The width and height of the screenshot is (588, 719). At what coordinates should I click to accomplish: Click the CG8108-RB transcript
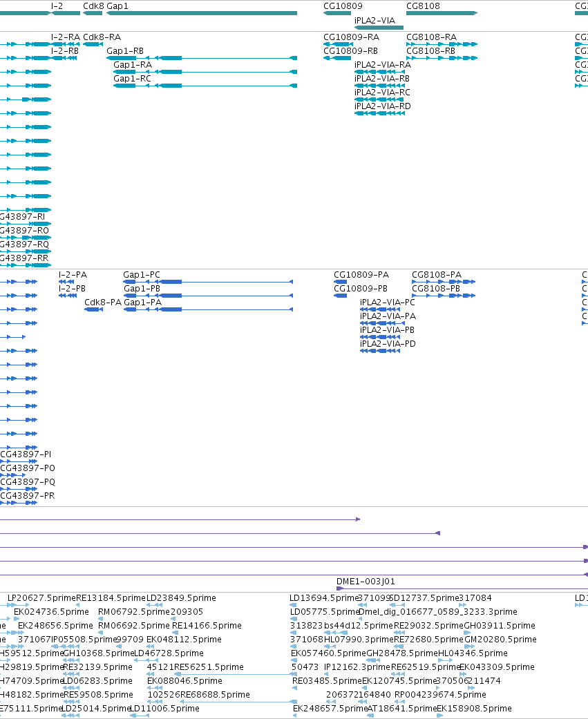(442, 58)
